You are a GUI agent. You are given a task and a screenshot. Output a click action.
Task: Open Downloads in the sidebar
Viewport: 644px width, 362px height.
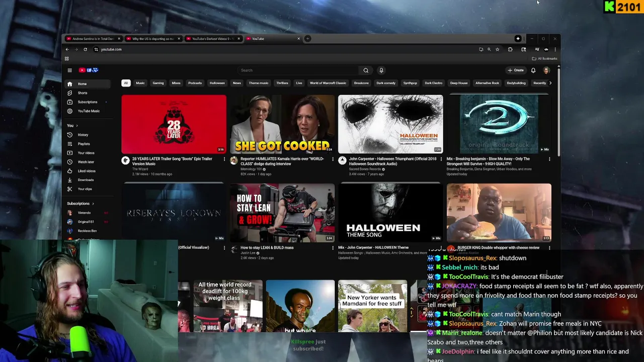pos(87,180)
